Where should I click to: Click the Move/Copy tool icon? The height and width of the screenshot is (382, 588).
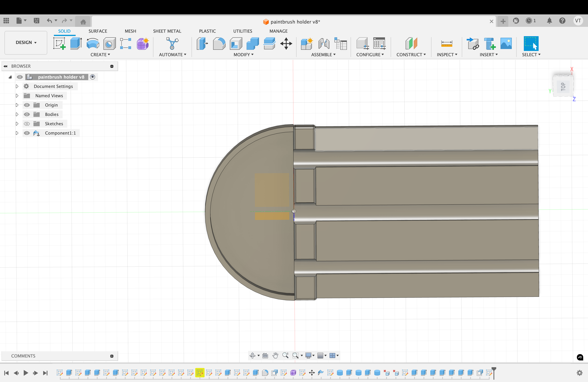(x=286, y=44)
